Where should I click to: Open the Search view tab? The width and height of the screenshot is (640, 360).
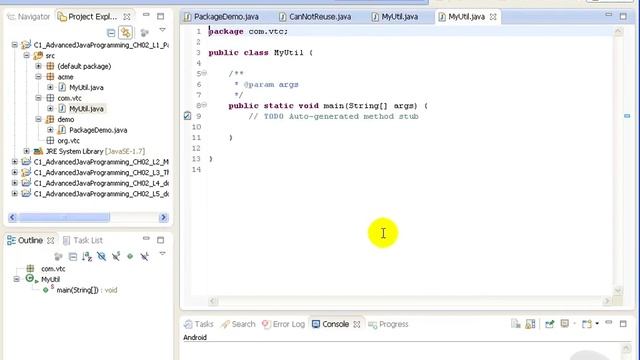238,324
